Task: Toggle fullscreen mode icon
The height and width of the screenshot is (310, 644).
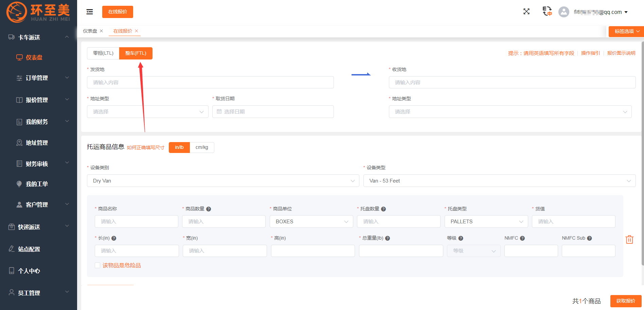Action: (526, 12)
